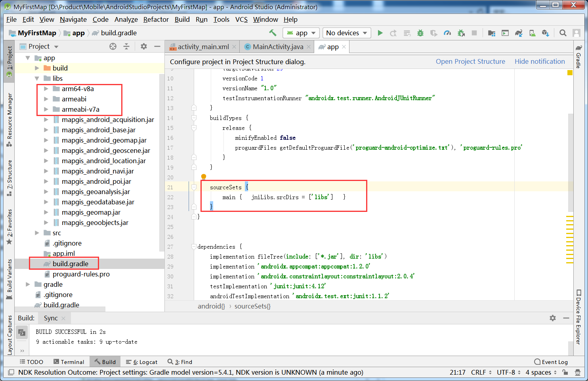This screenshot has width=588, height=381.
Task: Close the Sync tab in Build panel
Action: pos(63,318)
